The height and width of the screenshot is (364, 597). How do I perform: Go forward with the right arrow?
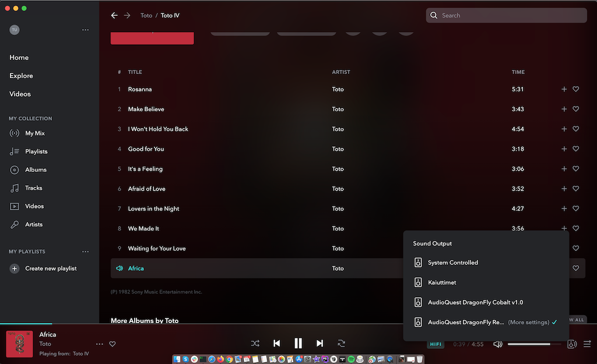tap(127, 15)
